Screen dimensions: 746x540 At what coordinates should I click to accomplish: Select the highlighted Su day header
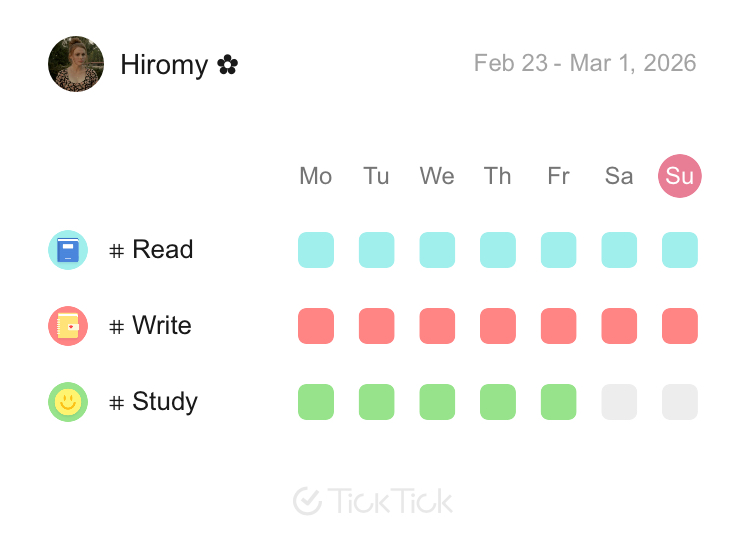(x=680, y=176)
